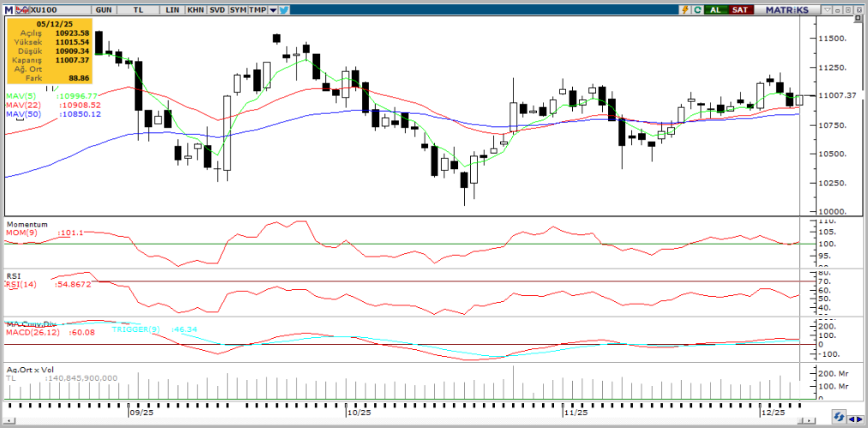Expand dropdown arrow next to TMP
The width and height of the screenshot is (868, 428).
[x=273, y=9]
